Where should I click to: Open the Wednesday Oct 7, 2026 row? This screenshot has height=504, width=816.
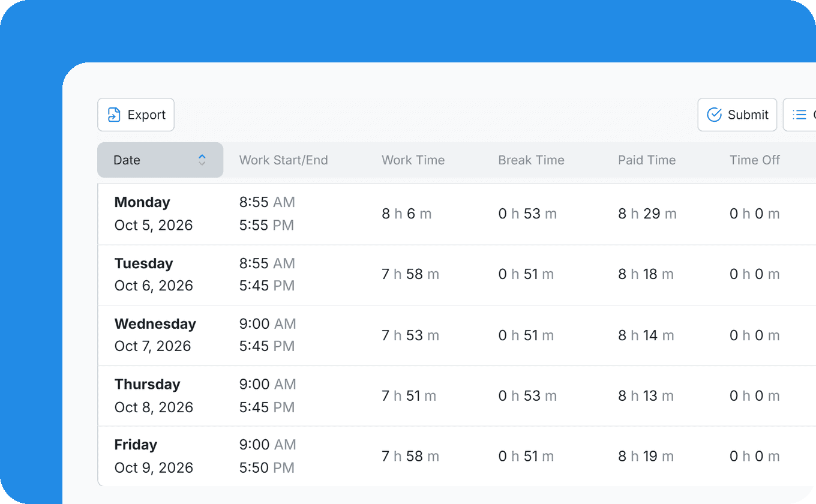[457, 335]
